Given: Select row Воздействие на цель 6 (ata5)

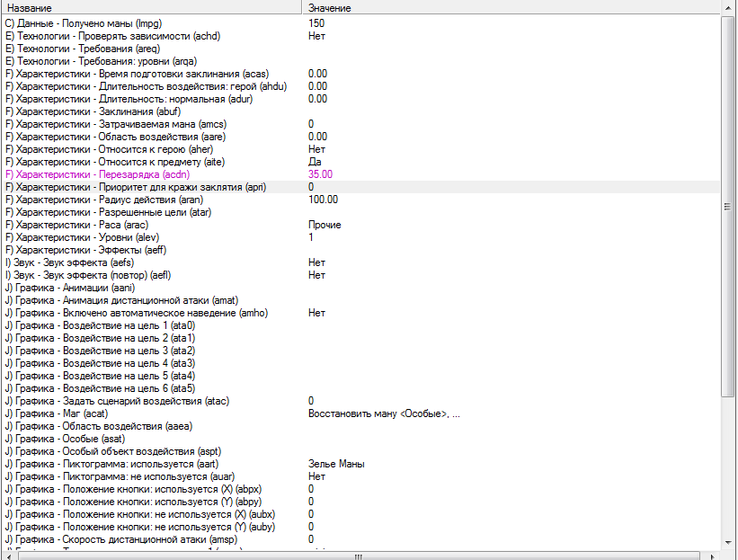Looking at the screenshot, I should click(361, 388).
